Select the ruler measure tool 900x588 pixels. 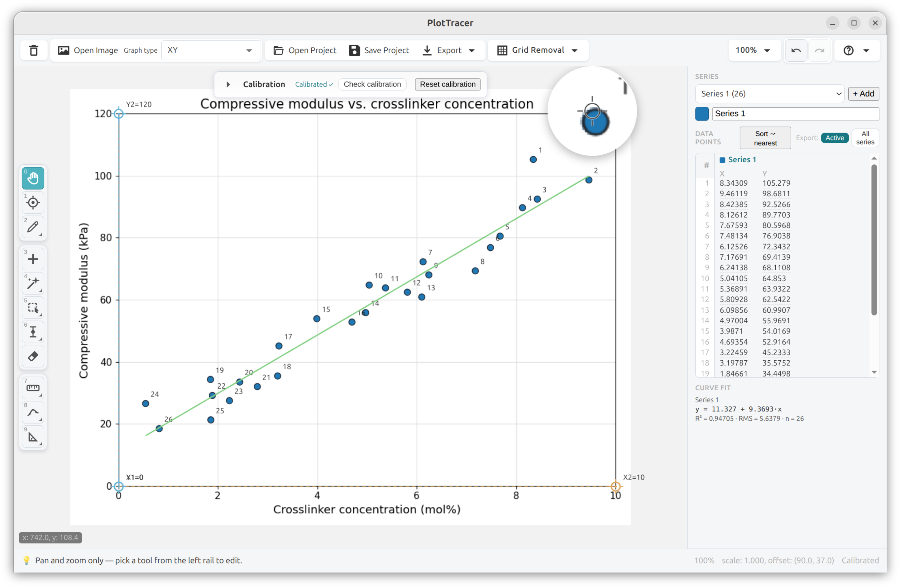click(x=33, y=388)
